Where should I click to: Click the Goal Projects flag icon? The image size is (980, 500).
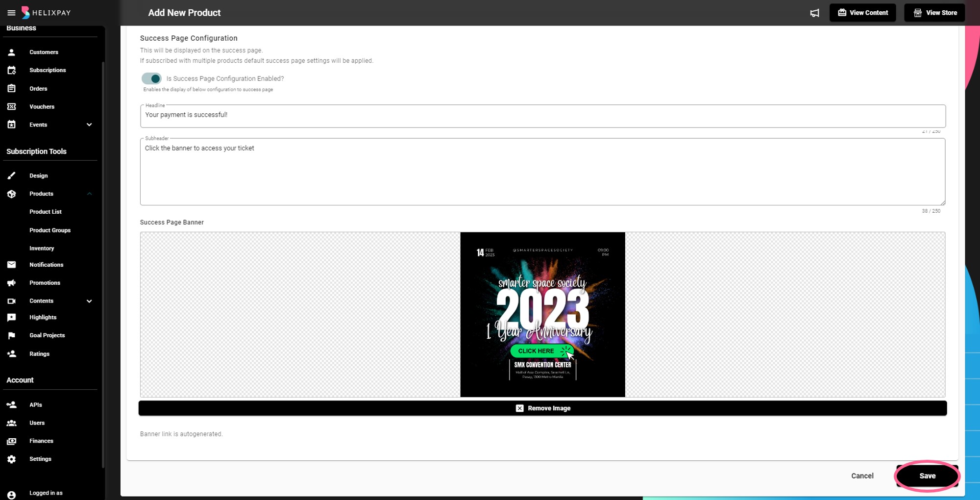(x=12, y=335)
